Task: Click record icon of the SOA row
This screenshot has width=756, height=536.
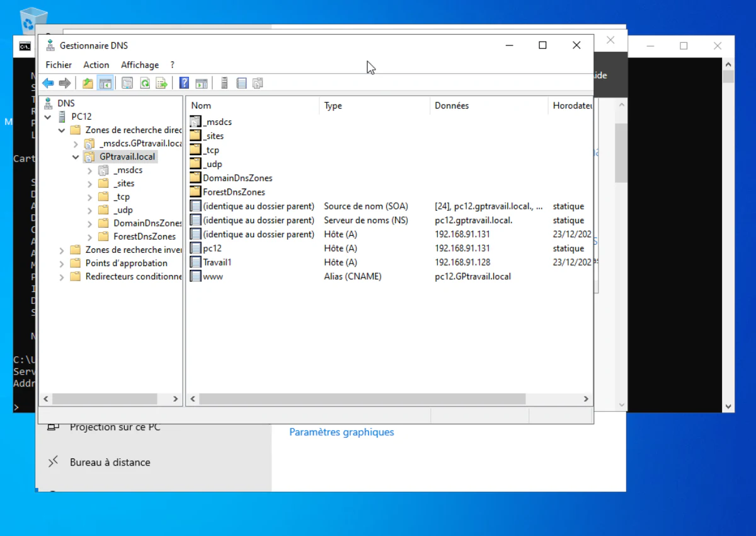Action: [x=195, y=206]
